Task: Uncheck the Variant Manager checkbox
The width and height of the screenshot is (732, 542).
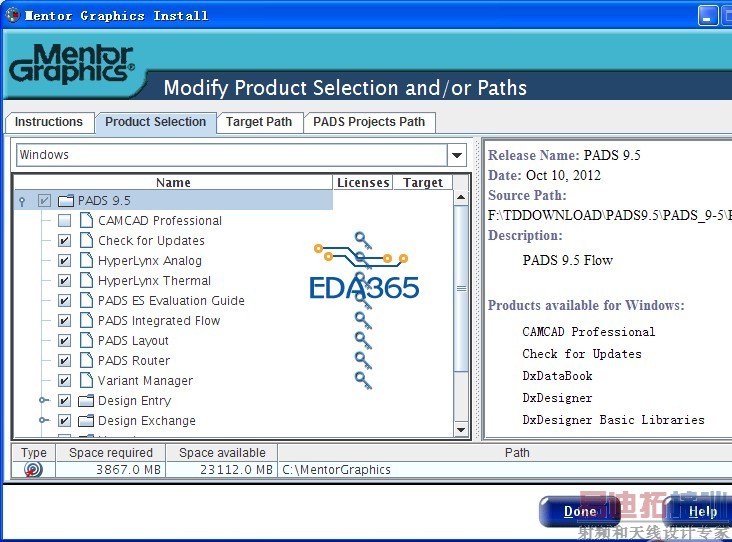Action: 64,380
